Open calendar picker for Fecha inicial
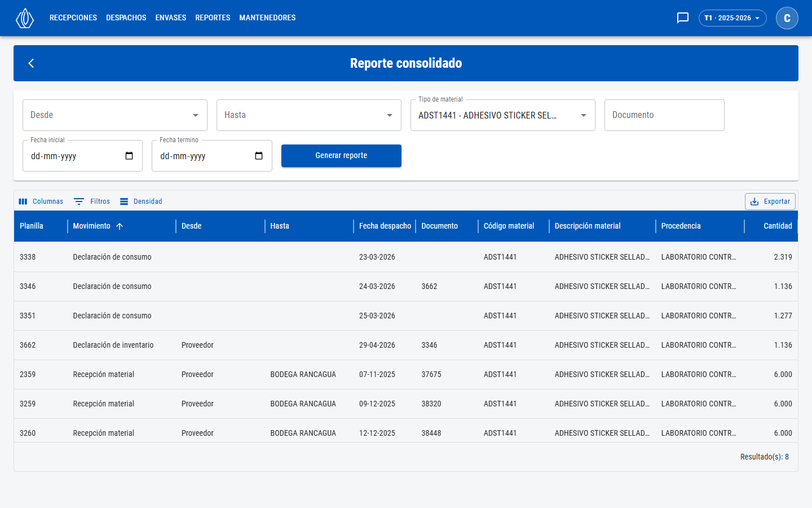The width and height of the screenshot is (812, 508). tap(129, 156)
